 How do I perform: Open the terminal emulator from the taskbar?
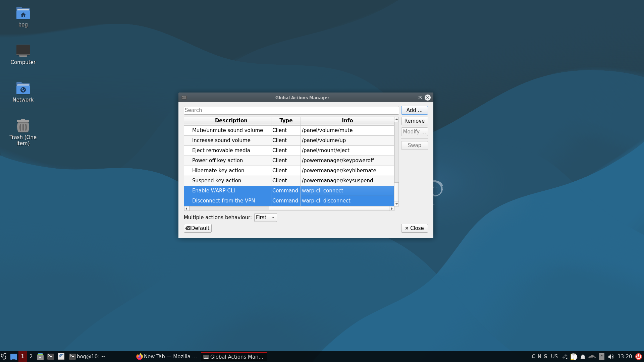(x=51, y=356)
